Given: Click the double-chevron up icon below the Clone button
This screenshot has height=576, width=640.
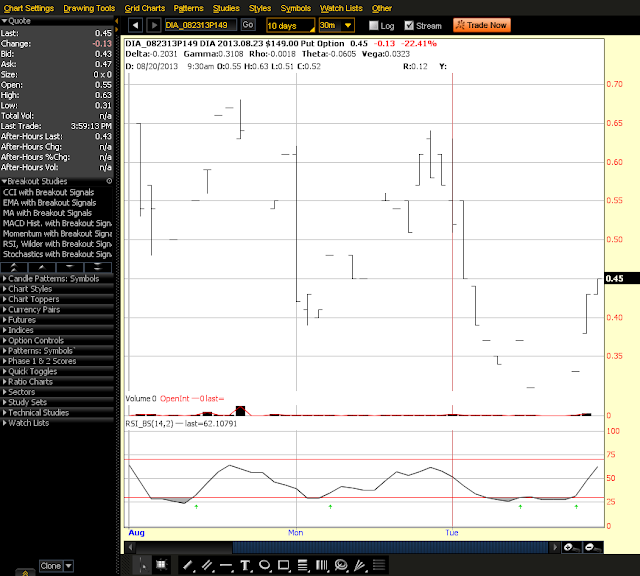Looking at the screenshot, I should (25, 573).
